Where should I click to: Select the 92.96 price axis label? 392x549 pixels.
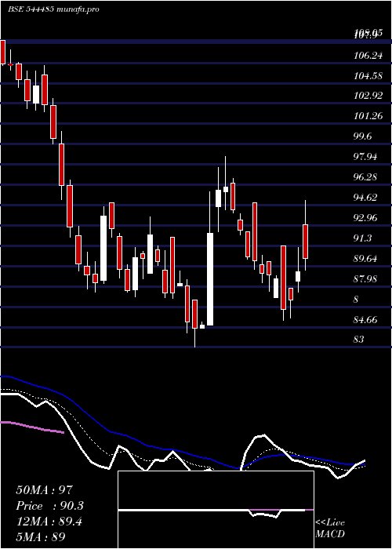(365, 218)
